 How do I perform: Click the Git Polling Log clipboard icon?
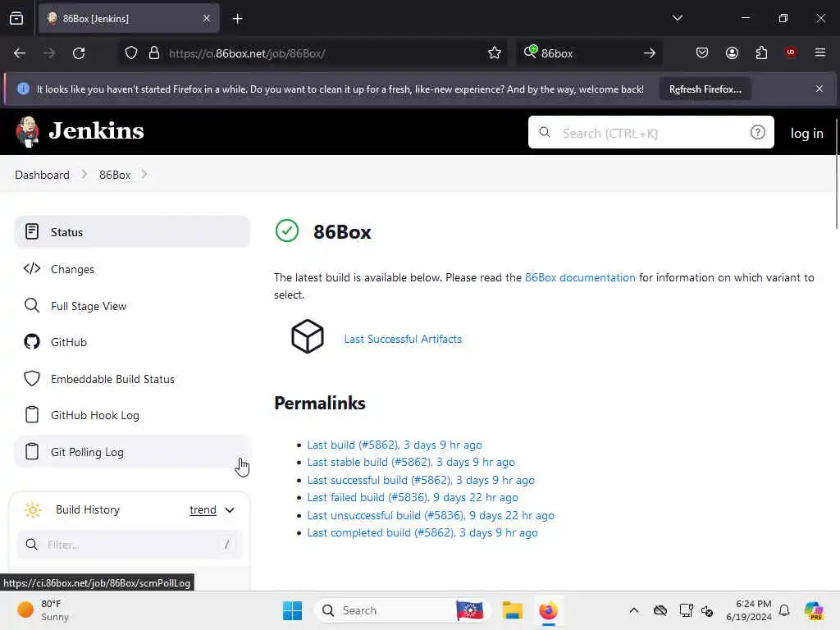32,451
